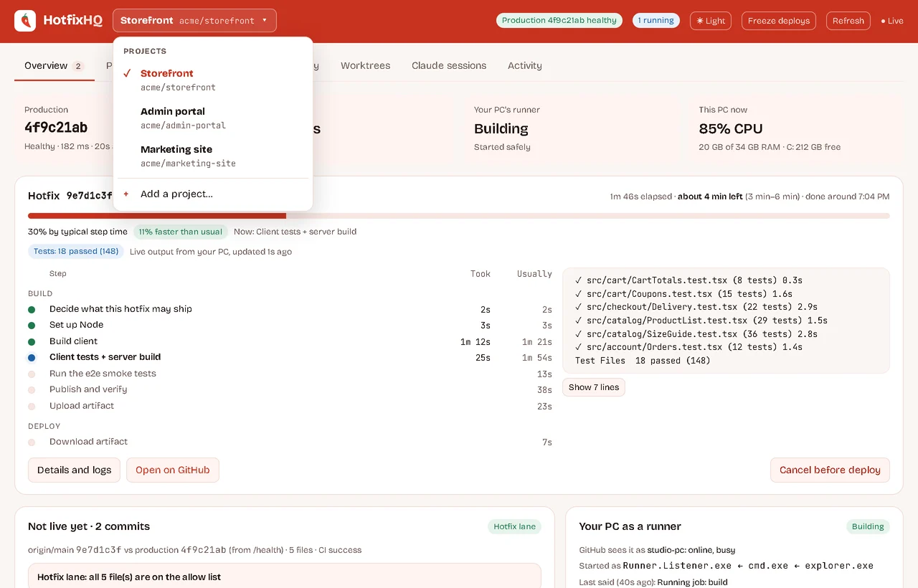Click the Download artifact step
This screenshot has height=588, width=918.
[290, 442]
